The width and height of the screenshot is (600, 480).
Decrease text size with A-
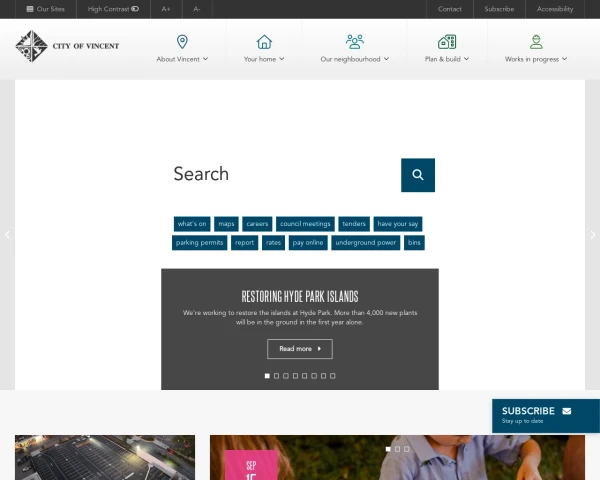197,9
